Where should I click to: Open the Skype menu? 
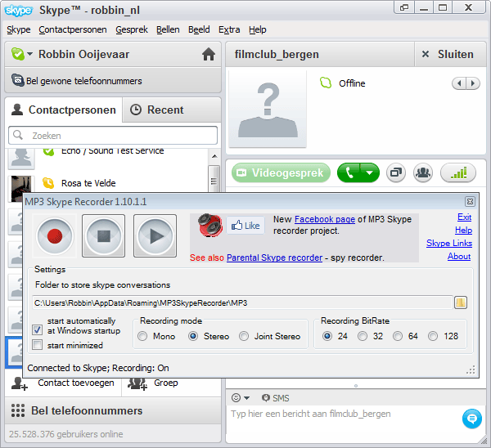19,29
